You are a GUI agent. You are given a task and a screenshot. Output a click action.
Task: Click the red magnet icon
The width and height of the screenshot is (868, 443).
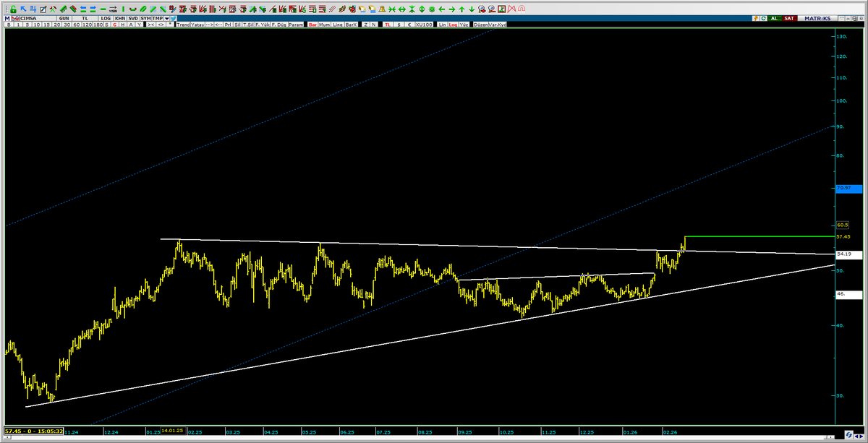click(x=521, y=9)
